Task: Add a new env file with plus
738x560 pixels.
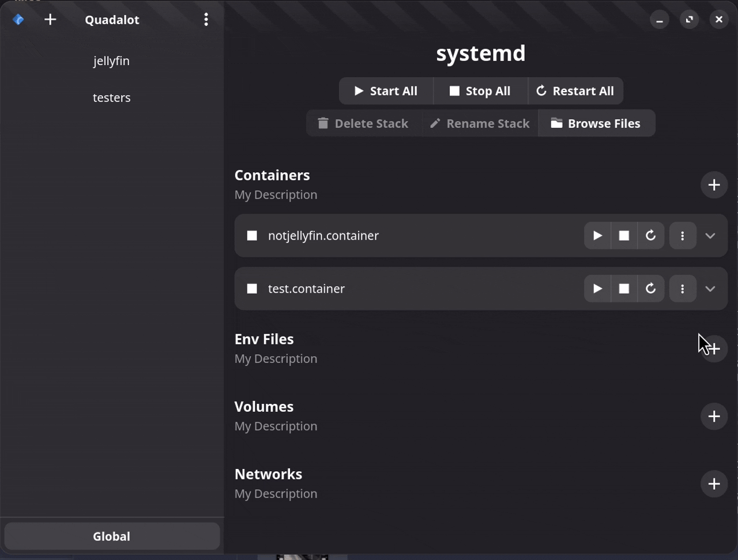Action: [714, 349]
